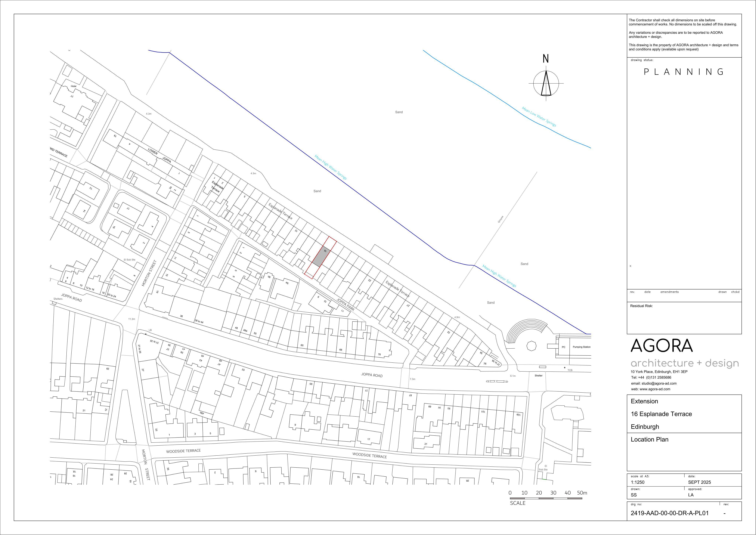
Task: Click the 'SCALE' caption under the bar
Action: [x=518, y=503]
